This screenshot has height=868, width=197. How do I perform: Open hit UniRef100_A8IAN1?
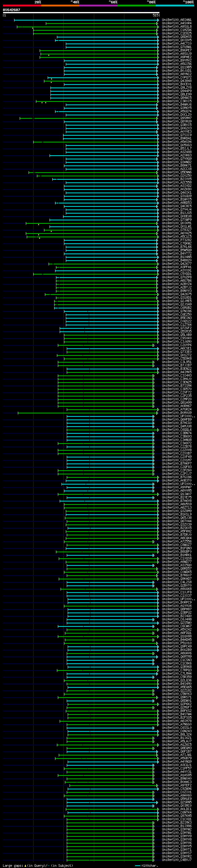(176, 20)
